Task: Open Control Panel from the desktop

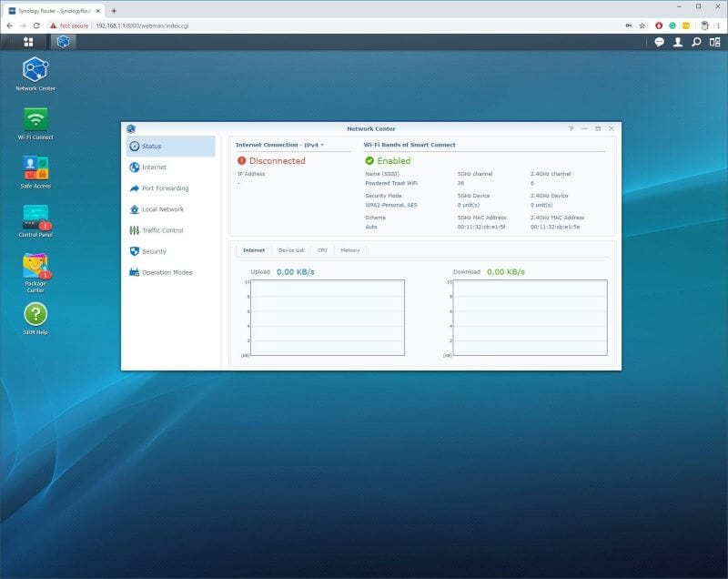Action: pyautogui.click(x=36, y=219)
